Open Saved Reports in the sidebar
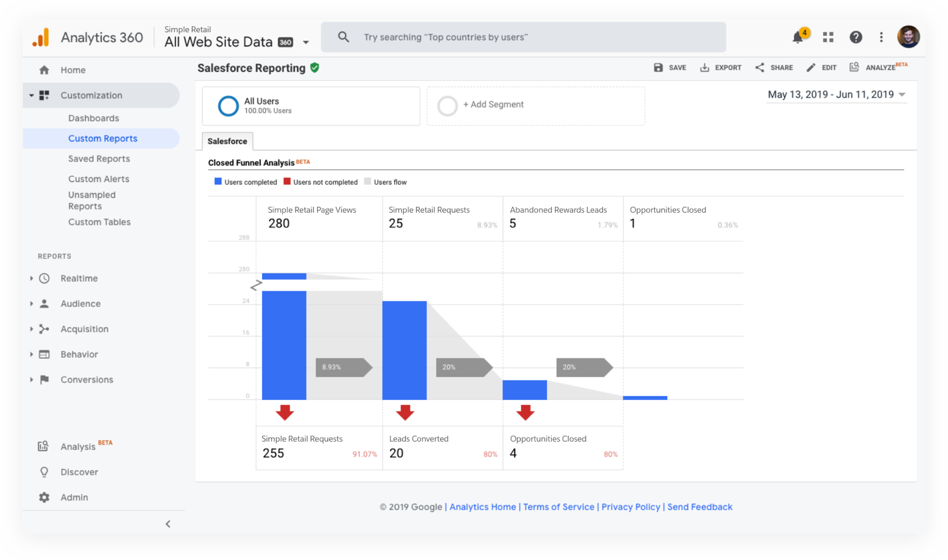The width and height of the screenshot is (948, 560). click(x=99, y=159)
